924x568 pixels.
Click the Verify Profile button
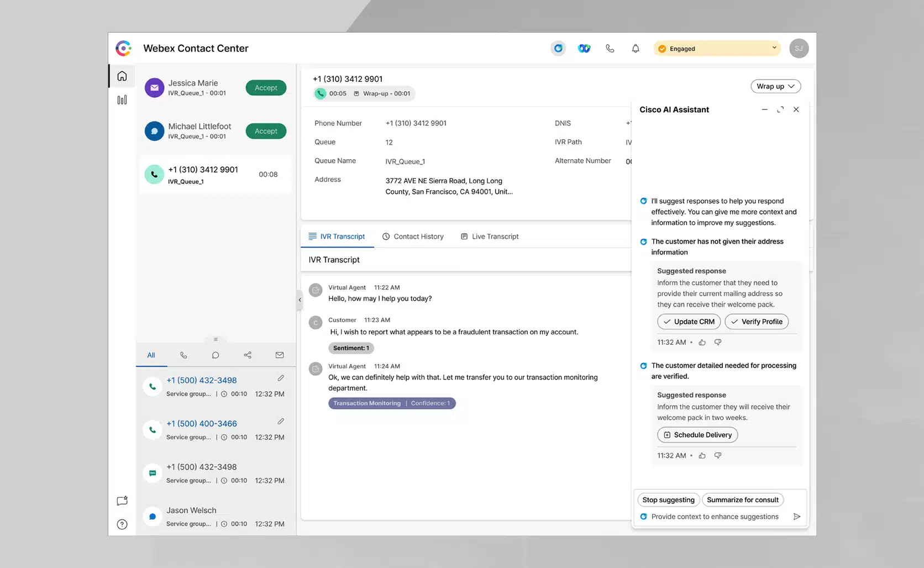click(757, 322)
